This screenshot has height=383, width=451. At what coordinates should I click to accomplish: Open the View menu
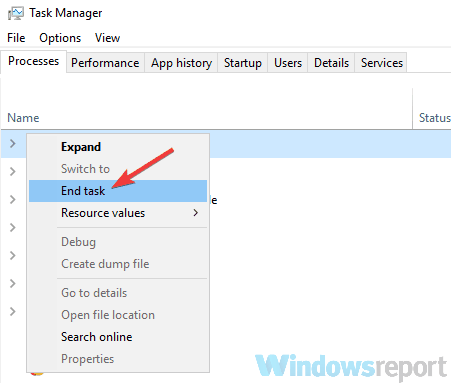click(x=107, y=38)
